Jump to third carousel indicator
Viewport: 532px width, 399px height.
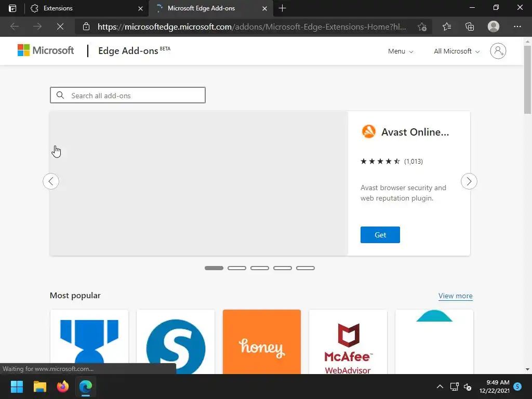tap(260, 268)
